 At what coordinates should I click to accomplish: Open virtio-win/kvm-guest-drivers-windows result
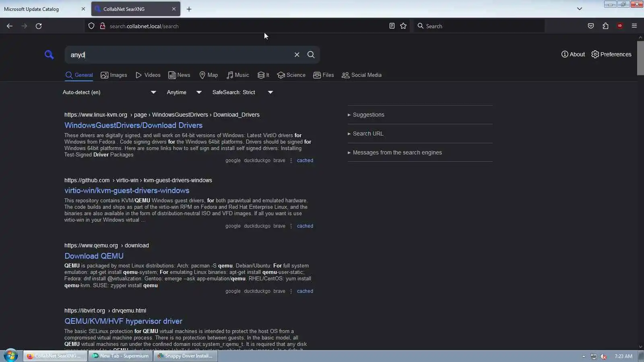tap(127, 191)
